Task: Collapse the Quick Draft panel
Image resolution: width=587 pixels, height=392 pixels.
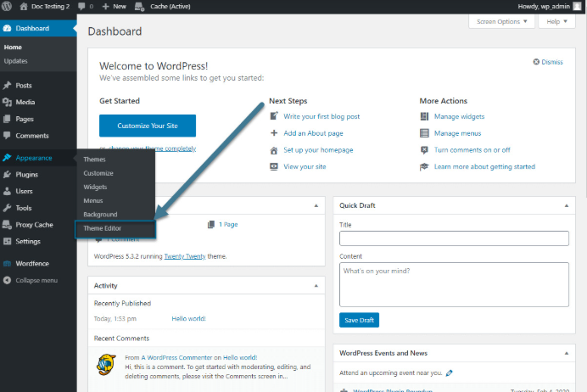Action: [567, 205]
